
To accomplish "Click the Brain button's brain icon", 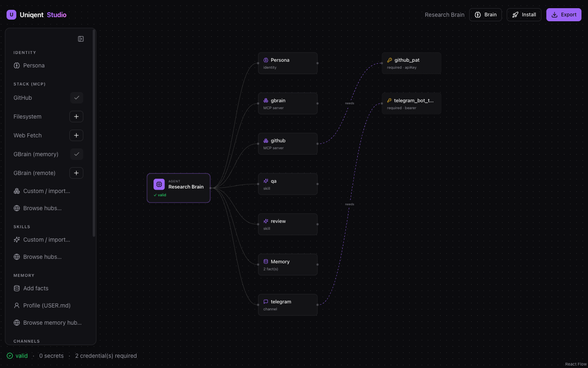I will click(x=478, y=15).
